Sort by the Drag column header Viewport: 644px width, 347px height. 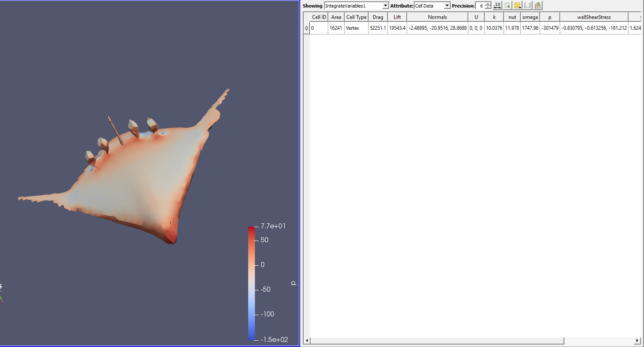pos(378,17)
